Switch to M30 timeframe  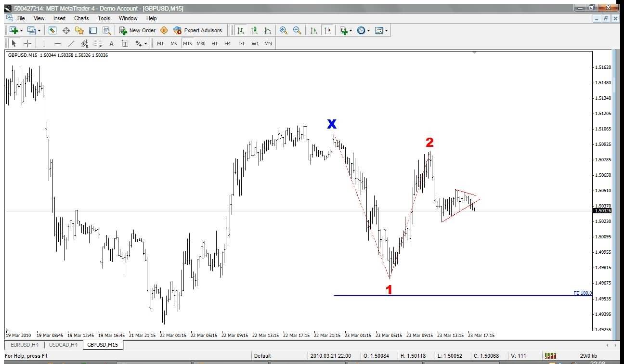click(201, 43)
